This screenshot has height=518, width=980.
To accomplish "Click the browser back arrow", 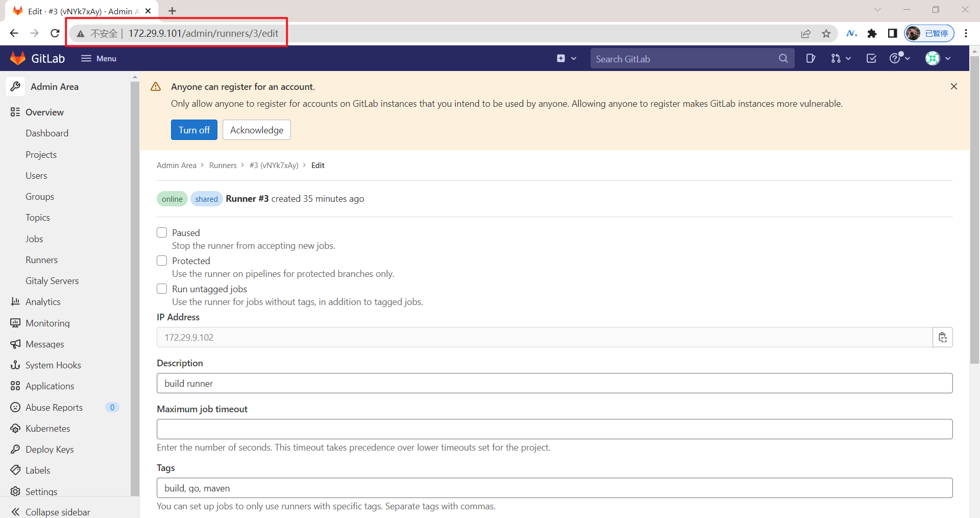I will 14,33.
